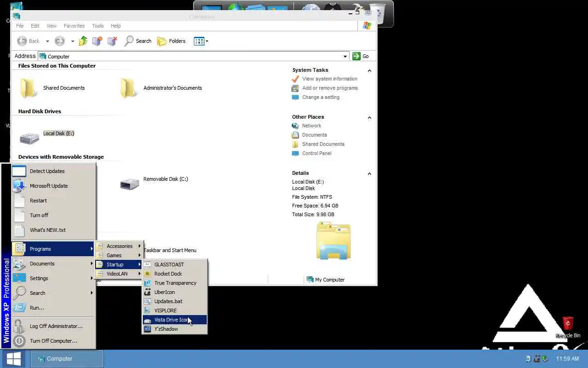Click Run... in Start menu
The image size is (588, 368).
coord(53,308)
